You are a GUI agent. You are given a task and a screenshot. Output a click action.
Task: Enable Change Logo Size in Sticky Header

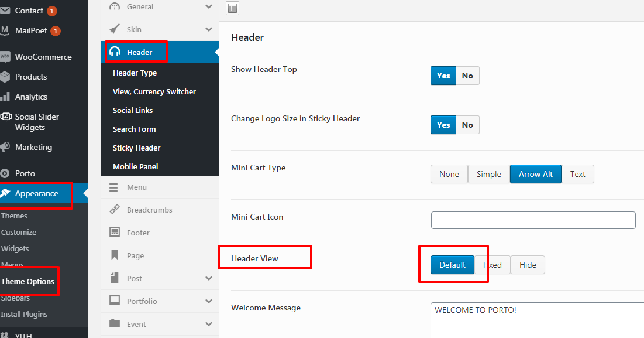point(443,125)
